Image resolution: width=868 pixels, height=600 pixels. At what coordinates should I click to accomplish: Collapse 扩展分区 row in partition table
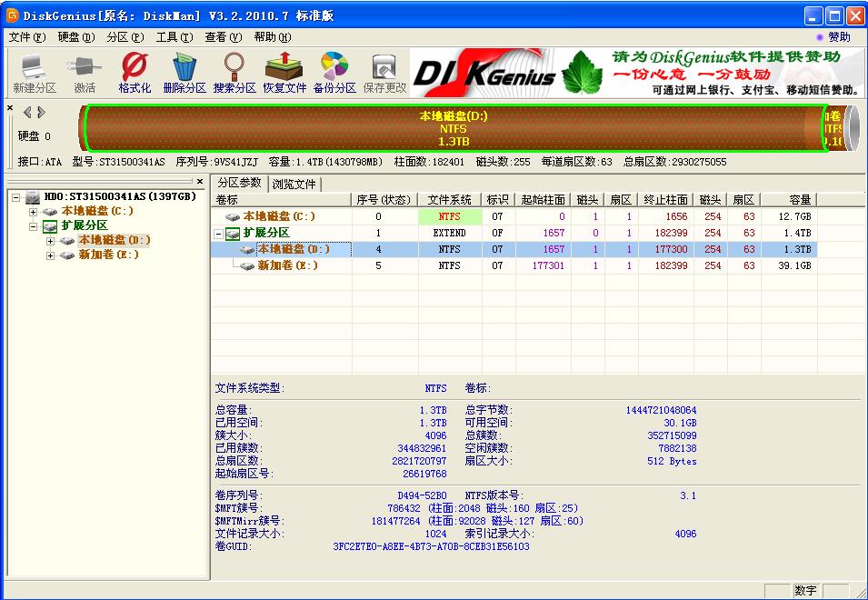point(219,234)
